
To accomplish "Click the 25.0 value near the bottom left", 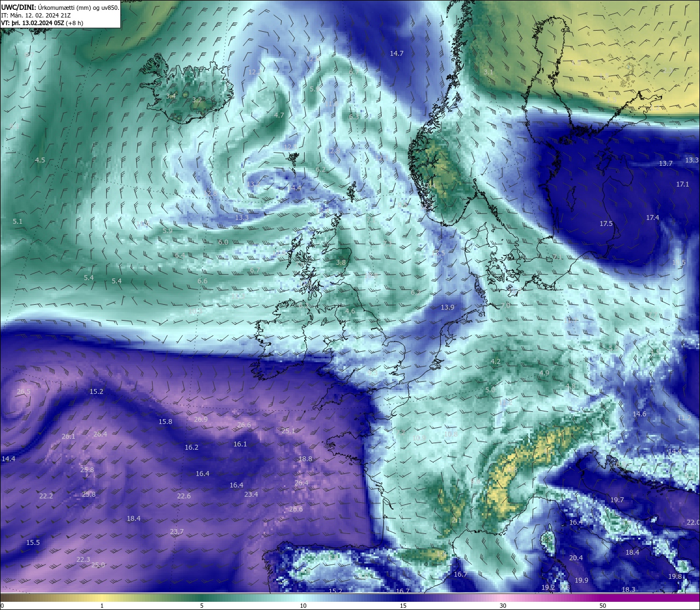I will [98, 565].
